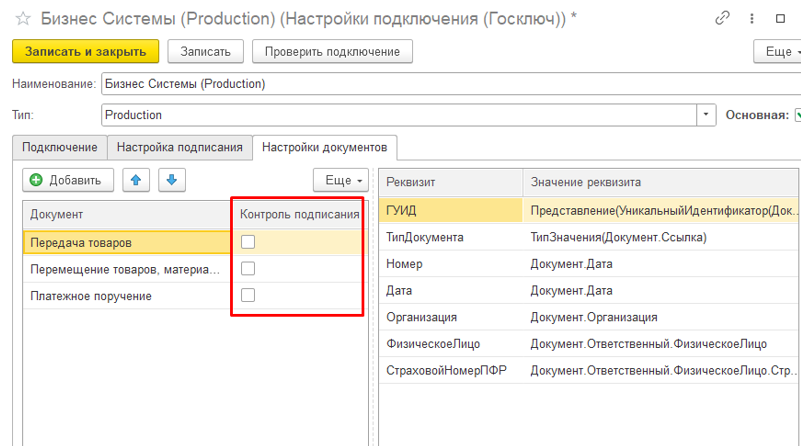Viewport: 801px width, 446px height.
Task: Click the "Наименование" input field
Action: pos(451,84)
